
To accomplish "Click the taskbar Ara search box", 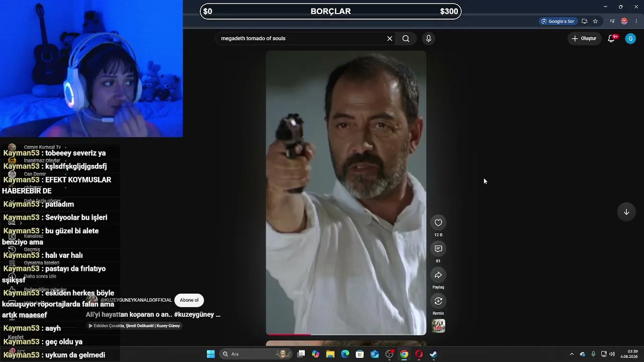I will click(x=257, y=354).
